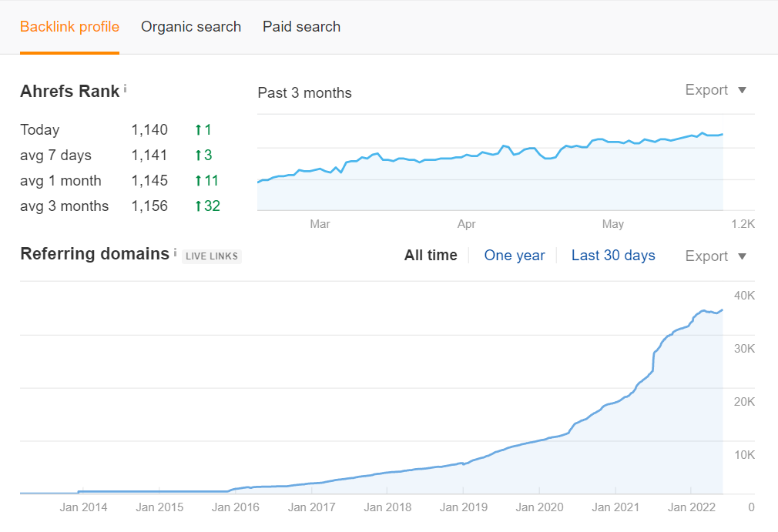Screen dimensions: 778x532
Task: Click the green up arrow in Today row
Action: 198,130
